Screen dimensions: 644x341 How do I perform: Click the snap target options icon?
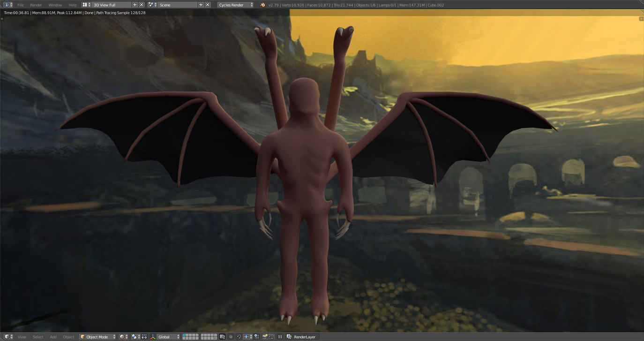click(256, 337)
